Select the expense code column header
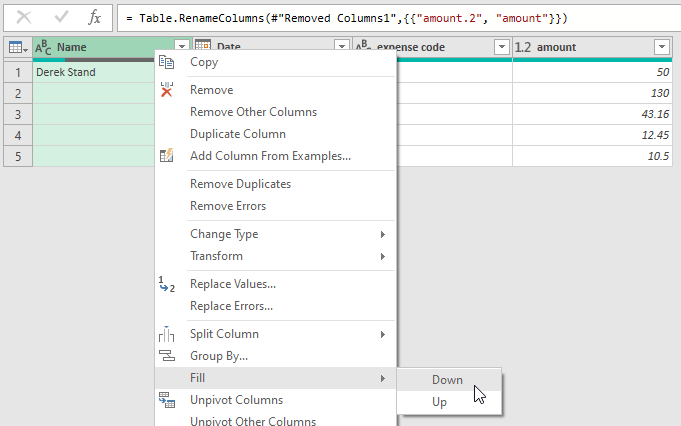The width and height of the screenshot is (681, 426). click(432, 47)
